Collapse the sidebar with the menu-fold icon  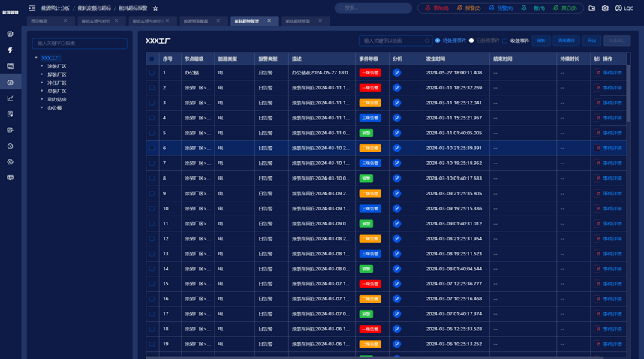point(32,8)
